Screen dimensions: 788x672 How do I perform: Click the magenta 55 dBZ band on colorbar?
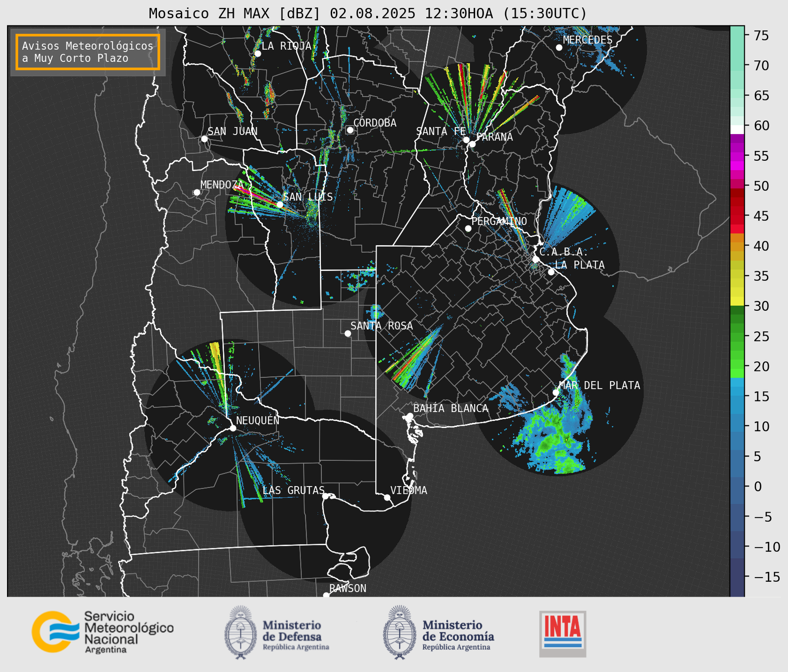pos(737,156)
